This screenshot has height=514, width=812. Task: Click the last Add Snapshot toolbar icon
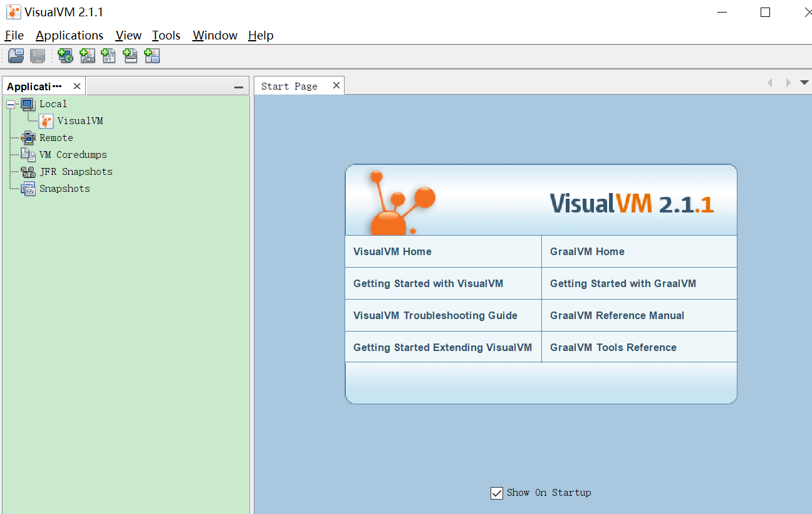pos(152,56)
